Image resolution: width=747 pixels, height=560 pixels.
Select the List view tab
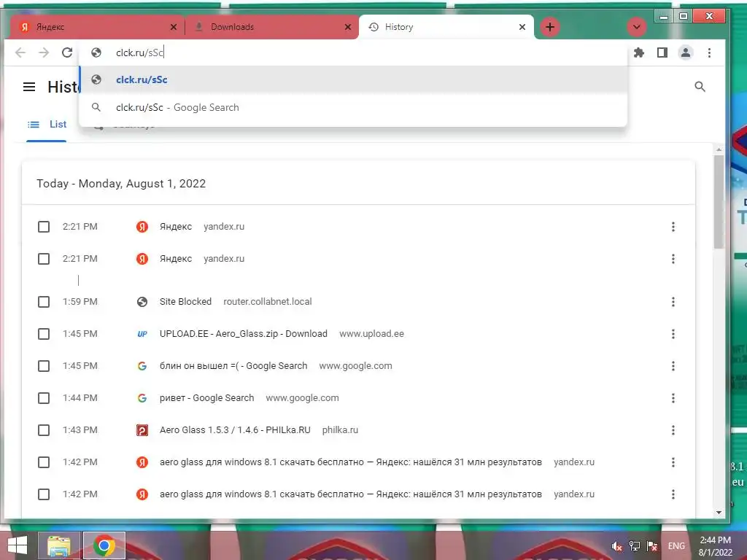(47, 124)
